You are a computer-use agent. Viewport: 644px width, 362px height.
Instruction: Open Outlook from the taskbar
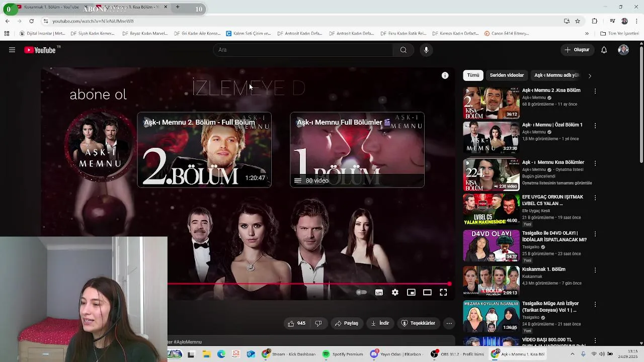coord(251,354)
